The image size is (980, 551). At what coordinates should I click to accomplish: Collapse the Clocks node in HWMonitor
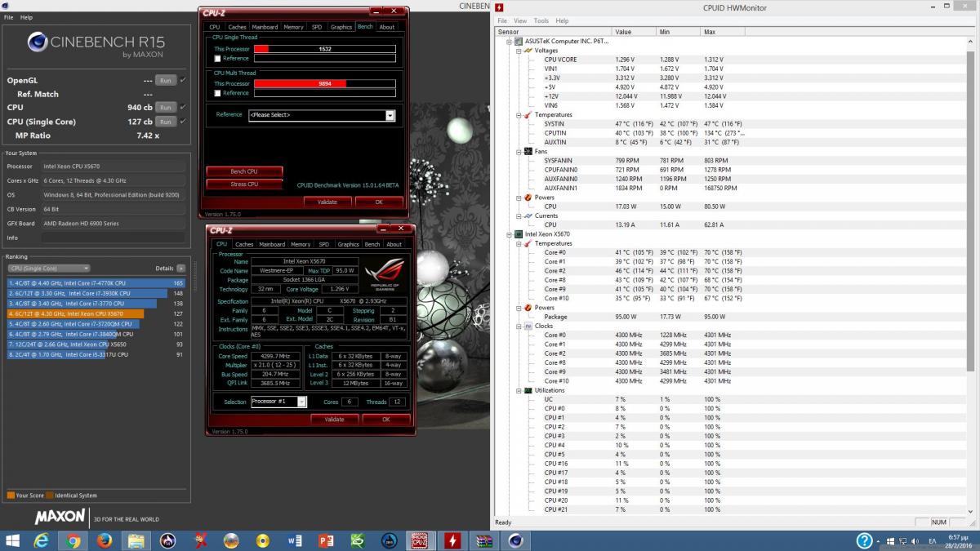coord(518,326)
